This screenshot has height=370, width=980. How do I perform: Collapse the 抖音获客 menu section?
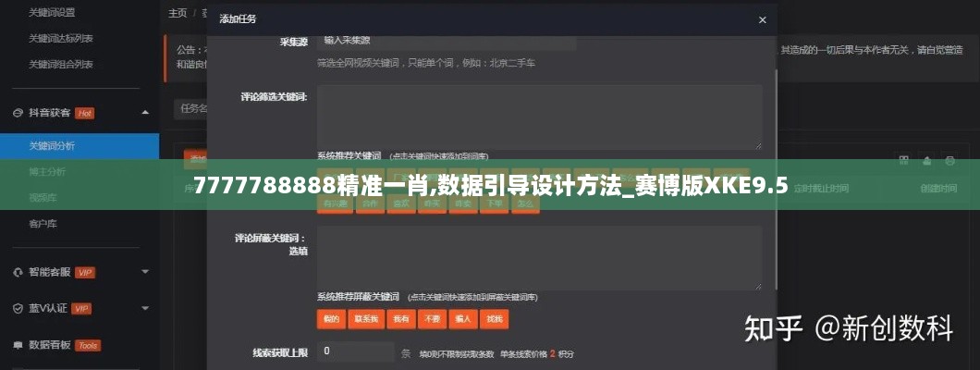145,113
